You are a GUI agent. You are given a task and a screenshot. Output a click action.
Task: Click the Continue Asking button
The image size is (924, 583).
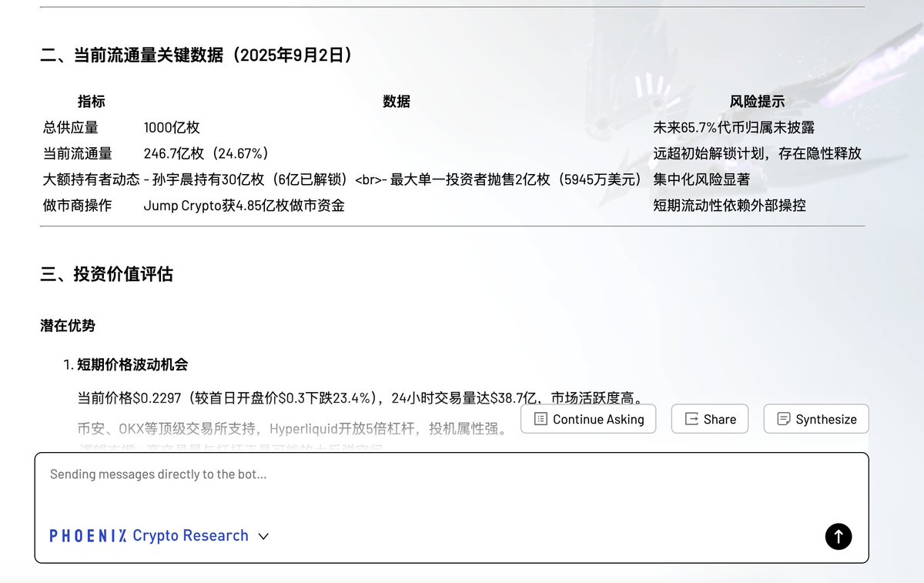(588, 419)
